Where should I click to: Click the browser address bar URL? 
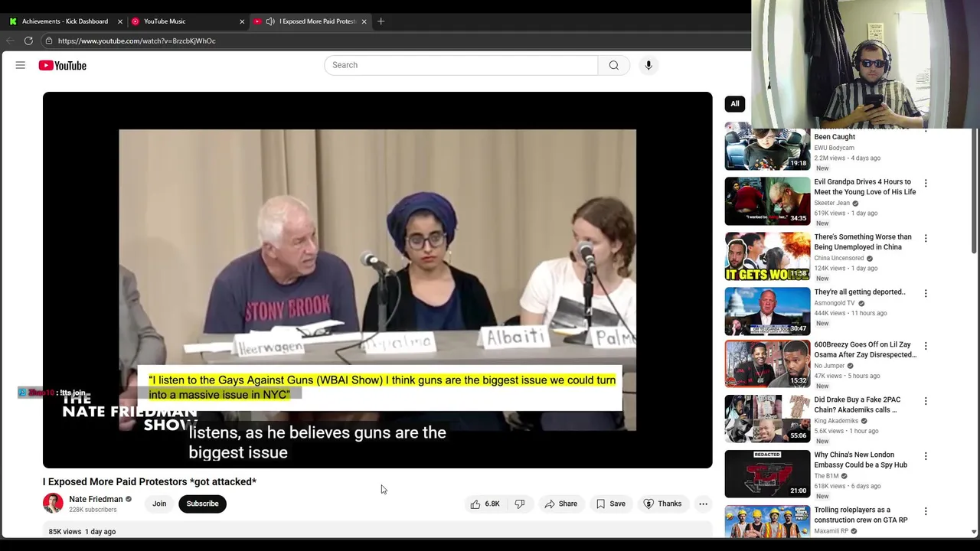[x=137, y=41]
